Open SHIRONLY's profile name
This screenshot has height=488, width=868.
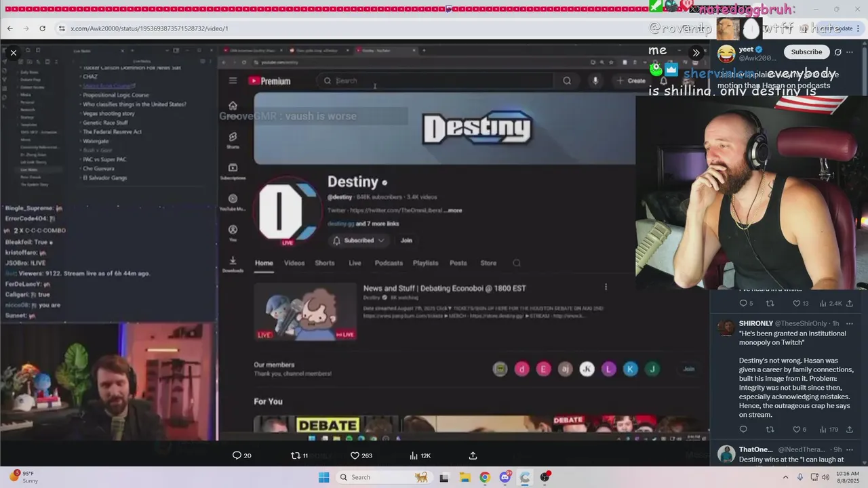756,323
